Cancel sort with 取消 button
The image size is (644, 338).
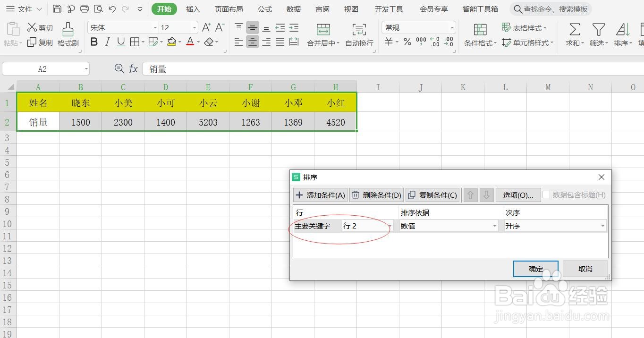point(585,269)
